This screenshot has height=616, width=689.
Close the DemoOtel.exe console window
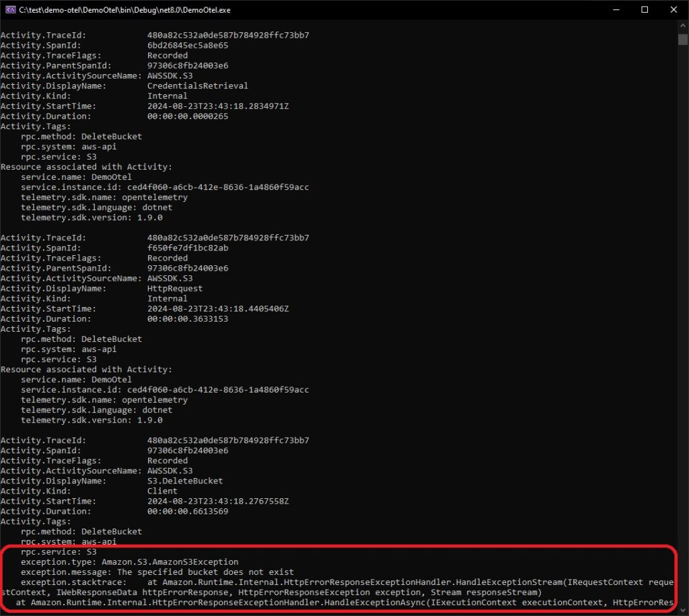(674, 9)
